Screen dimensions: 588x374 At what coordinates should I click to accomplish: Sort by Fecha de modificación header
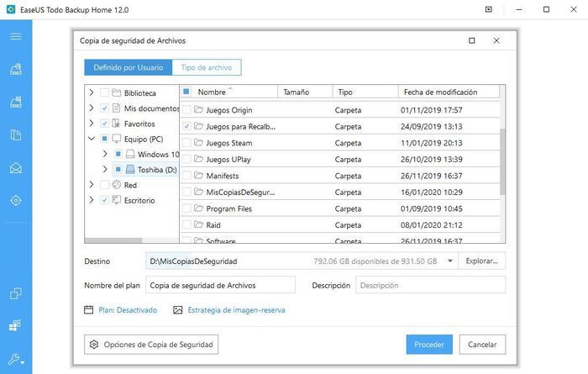[449, 92]
